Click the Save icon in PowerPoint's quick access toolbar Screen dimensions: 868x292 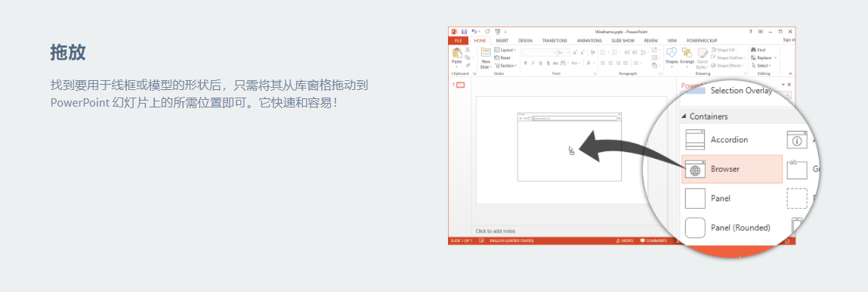[464, 32]
